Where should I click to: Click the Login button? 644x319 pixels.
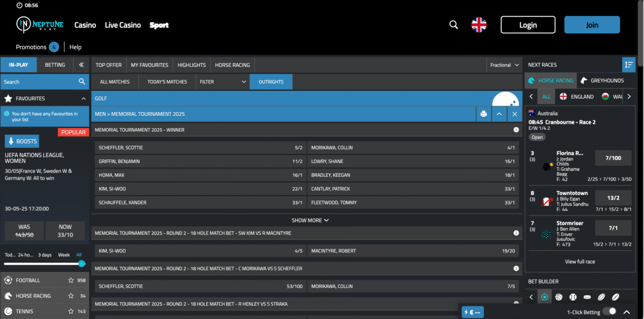click(528, 25)
